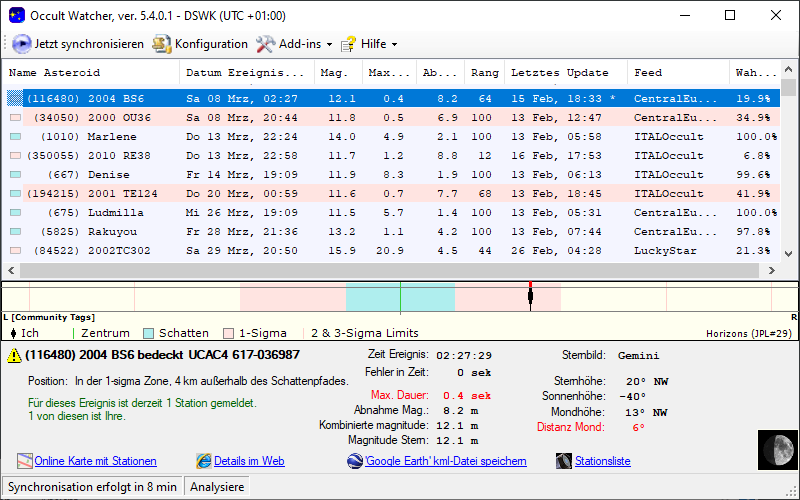Click the Letztes Update column header
Screen dimensions: 800x500
[x=566, y=72]
